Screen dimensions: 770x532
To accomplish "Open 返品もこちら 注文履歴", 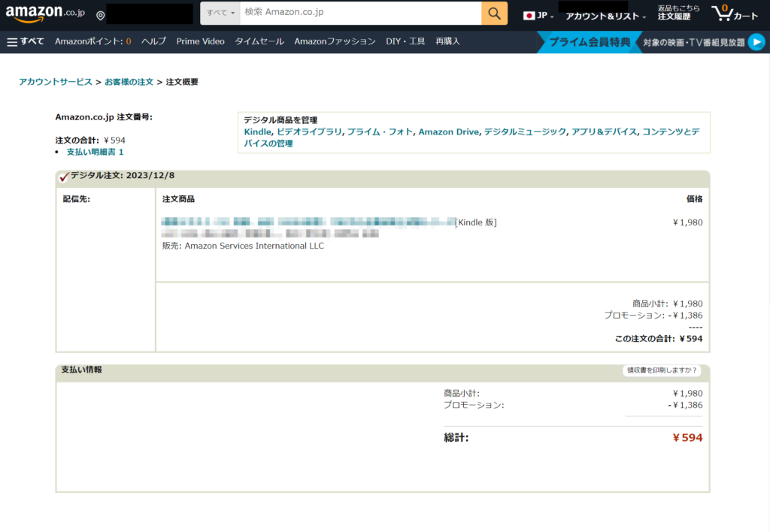I will (x=679, y=13).
